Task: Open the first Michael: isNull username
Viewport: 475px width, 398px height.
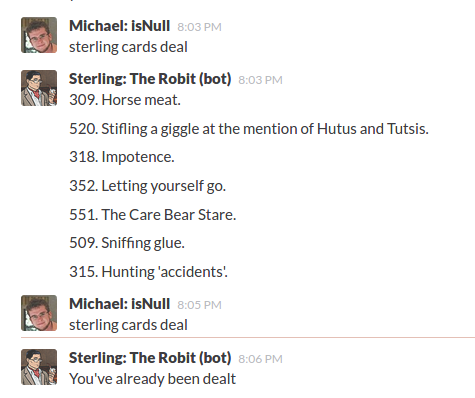Action: [x=120, y=26]
